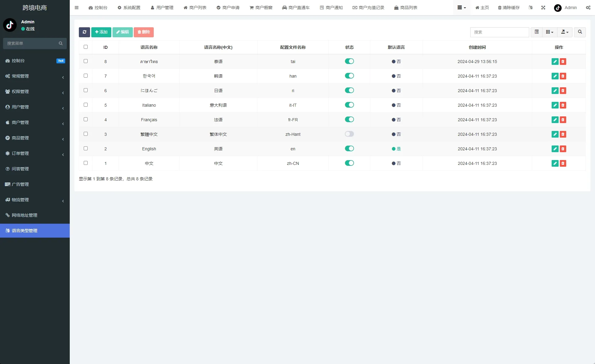Toggle 中文 default language indicator 否
This screenshot has width=595, height=364.
396,163
